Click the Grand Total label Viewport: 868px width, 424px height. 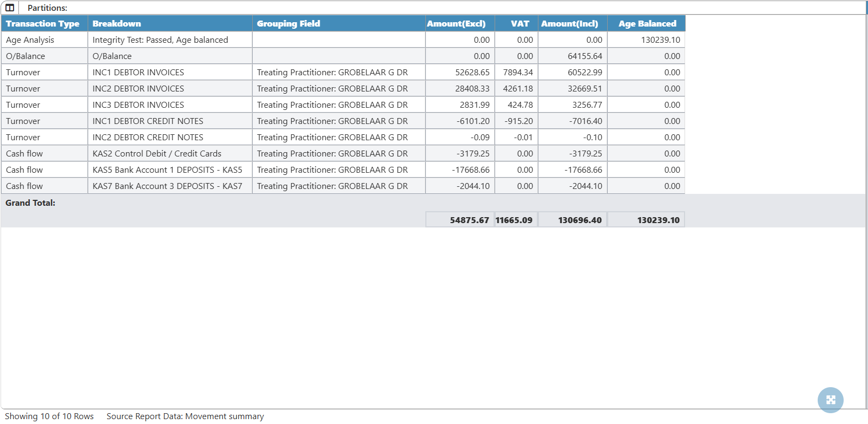[30, 203]
